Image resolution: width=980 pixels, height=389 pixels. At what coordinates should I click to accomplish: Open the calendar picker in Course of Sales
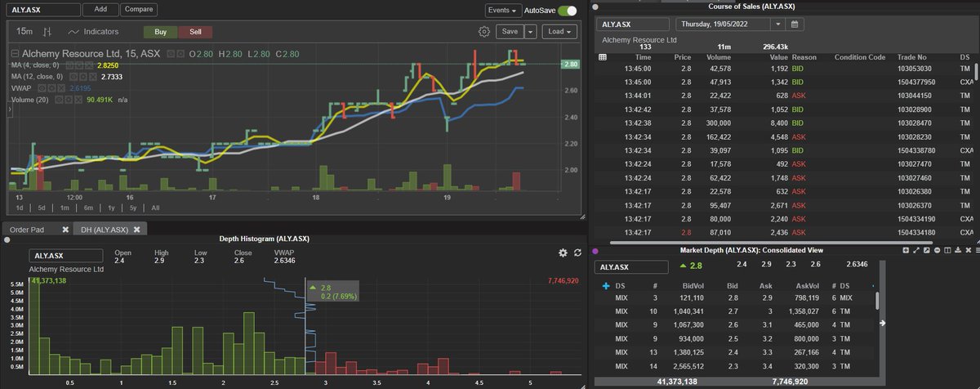(x=796, y=25)
